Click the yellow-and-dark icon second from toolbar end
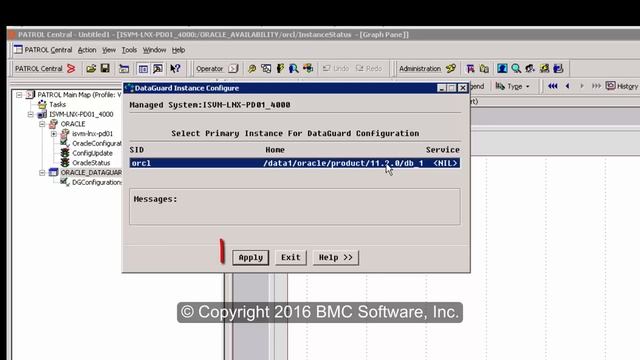The image size is (640, 360). (x=544, y=69)
